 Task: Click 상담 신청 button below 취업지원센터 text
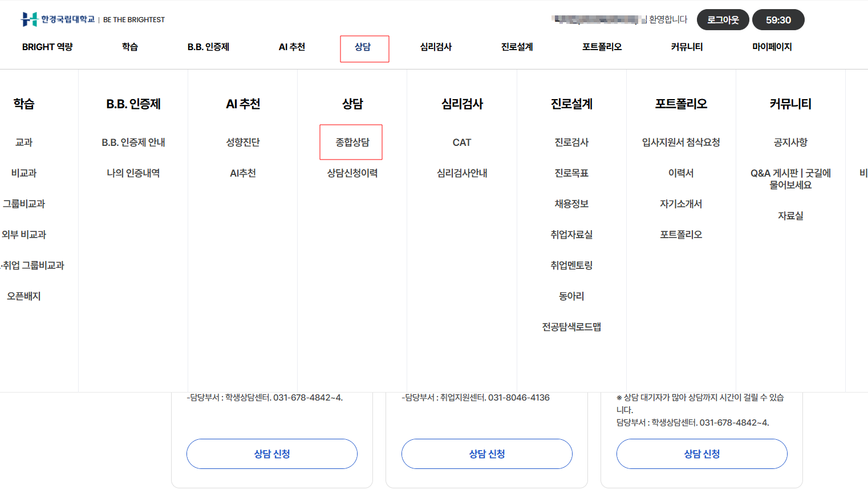pyautogui.click(x=486, y=454)
